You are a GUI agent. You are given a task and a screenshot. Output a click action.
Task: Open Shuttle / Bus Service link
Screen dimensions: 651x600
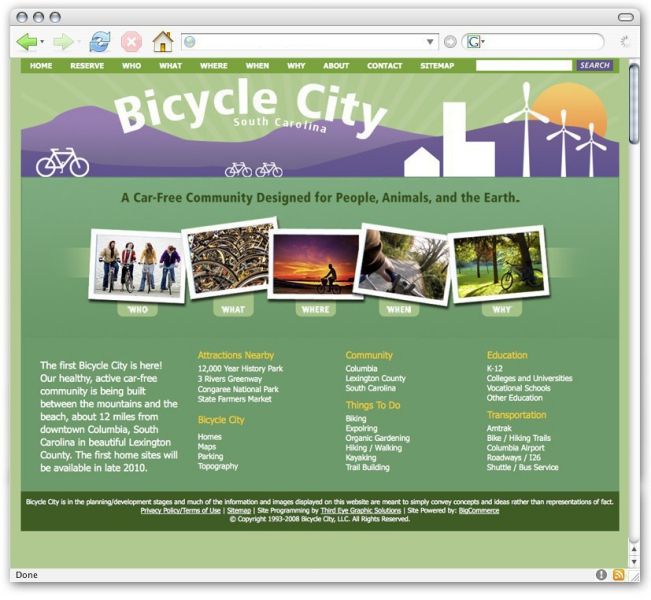click(522, 467)
